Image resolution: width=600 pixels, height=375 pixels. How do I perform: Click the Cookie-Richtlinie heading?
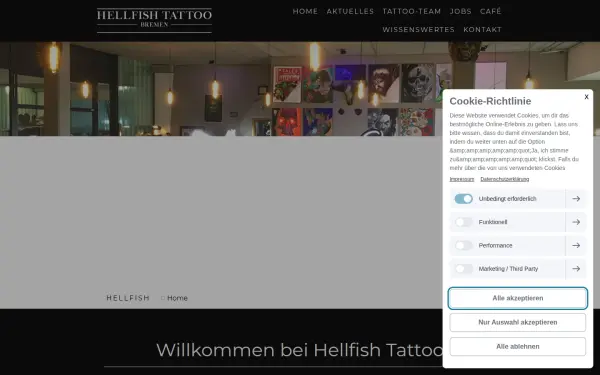[x=490, y=101]
